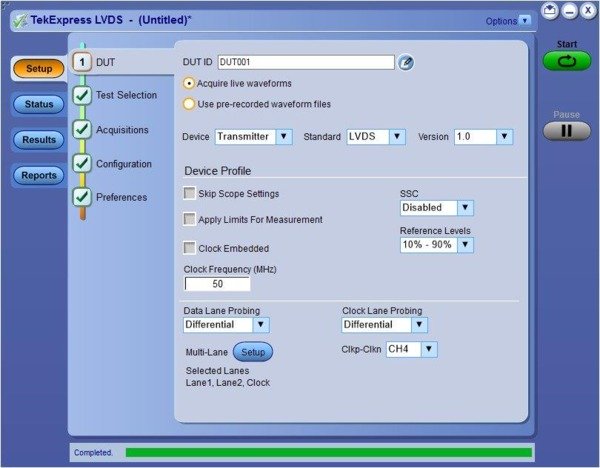Screen dimensions: 600x468
Task: Click the Selected Lanes list text
Action: [x=228, y=383]
